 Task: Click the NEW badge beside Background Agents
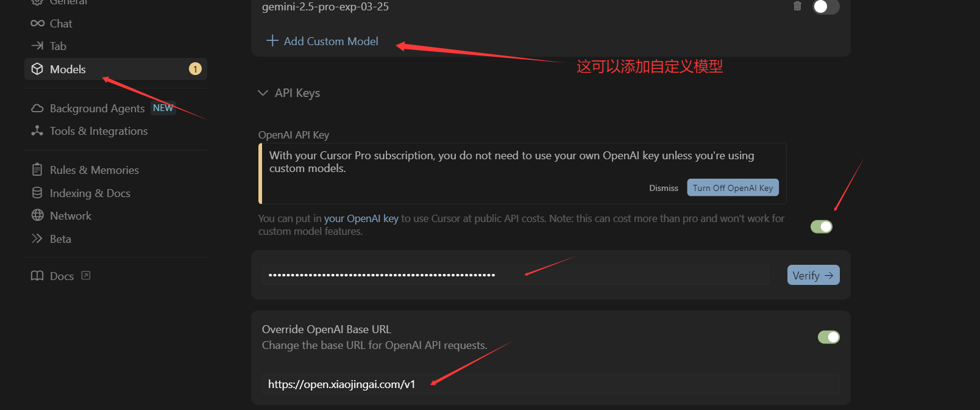(163, 108)
